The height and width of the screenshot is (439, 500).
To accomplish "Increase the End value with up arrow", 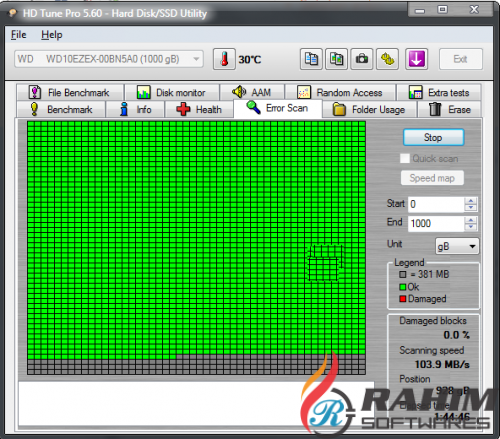I will pos(471,220).
